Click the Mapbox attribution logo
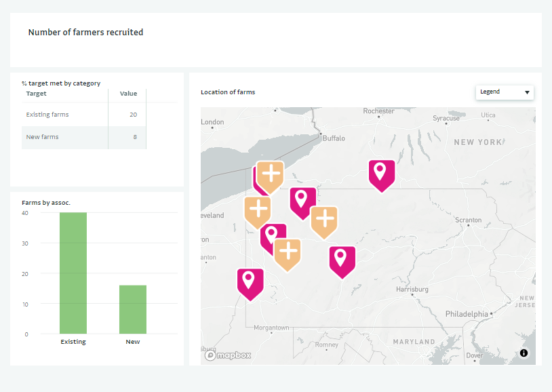The height and width of the screenshot is (392, 552). tap(228, 355)
